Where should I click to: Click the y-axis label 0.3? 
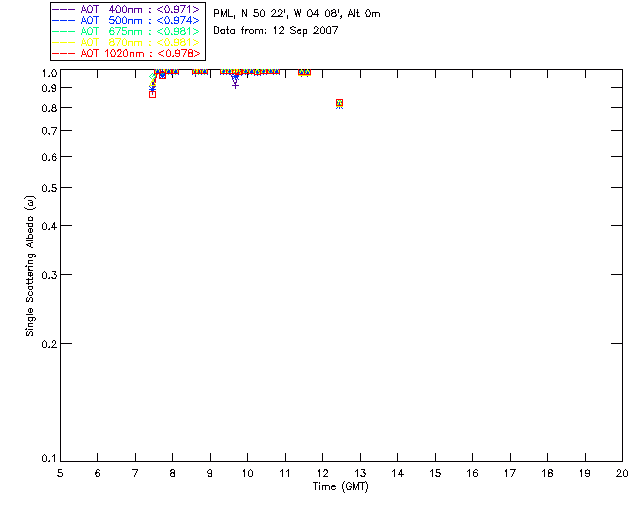(49, 275)
